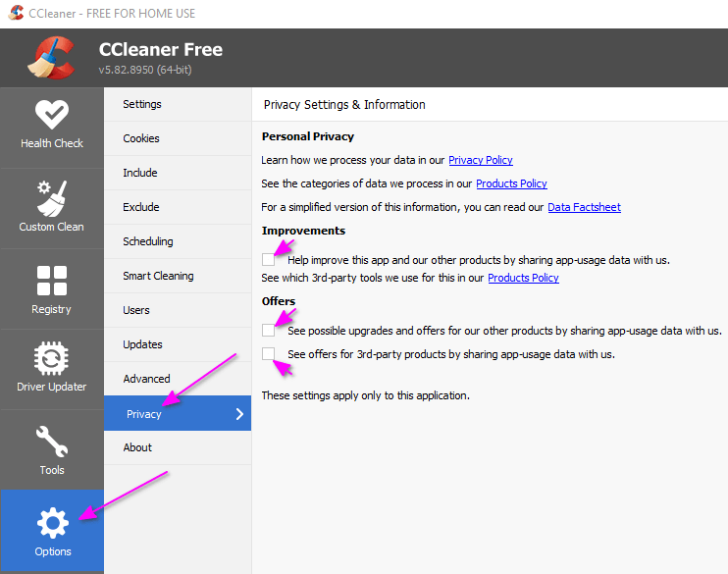Viewport: 728px width, 574px height.
Task: Open the Cookies options page
Action: click(x=178, y=138)
